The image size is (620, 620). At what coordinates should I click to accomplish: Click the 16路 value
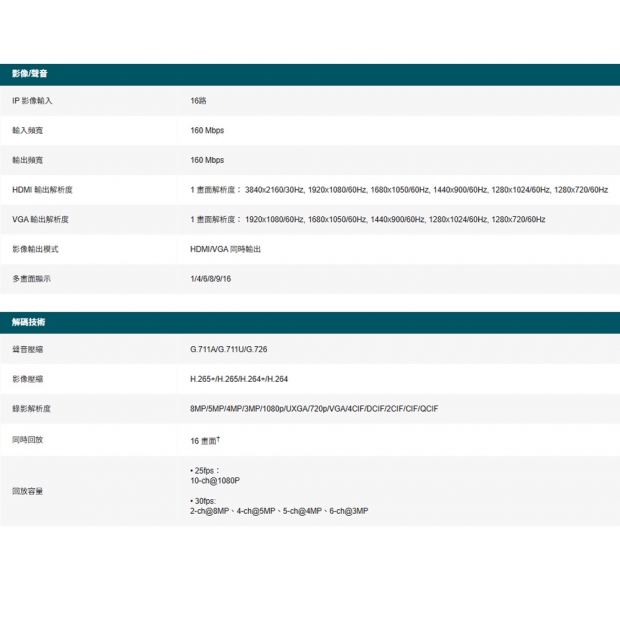[x=198, y=101]
